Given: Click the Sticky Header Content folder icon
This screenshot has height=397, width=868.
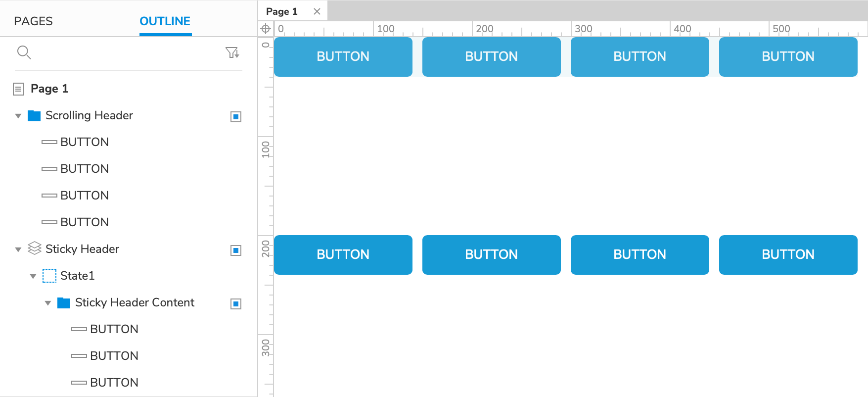Looking at the screenshot, I should point(64,303).
